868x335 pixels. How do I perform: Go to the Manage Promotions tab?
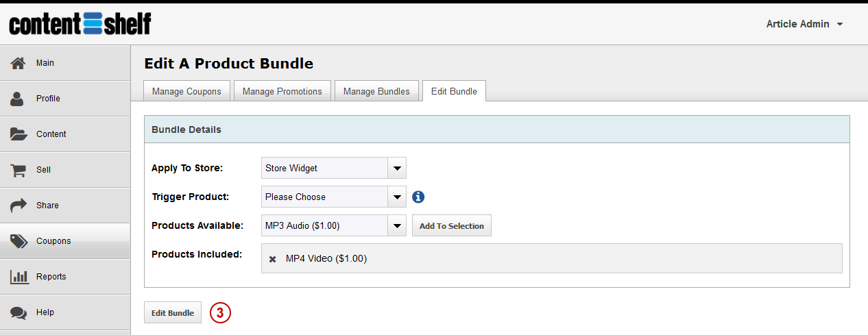pos(282,91)
